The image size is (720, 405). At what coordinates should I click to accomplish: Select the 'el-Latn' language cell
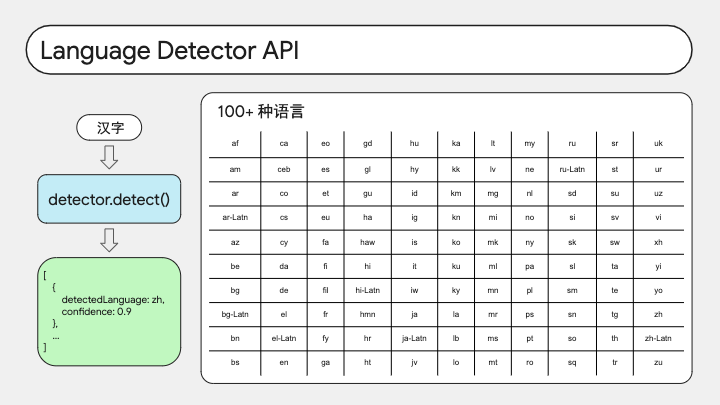284,338
